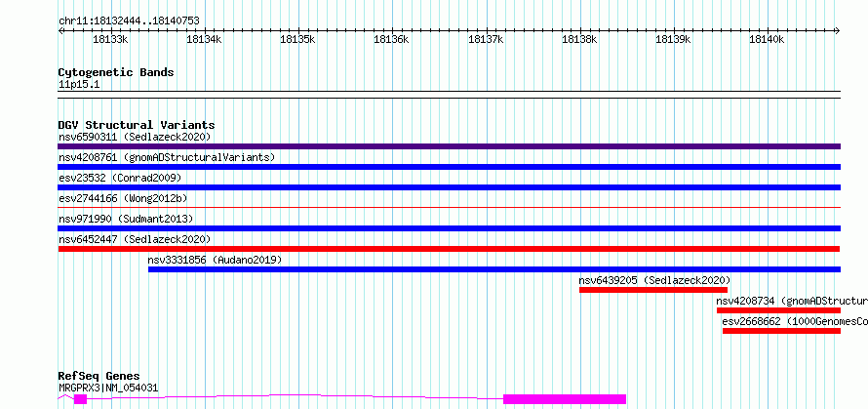Select the dark purple nsv6590311 variant bar
This screenshot has width=868, height=409.
point(449,146)
